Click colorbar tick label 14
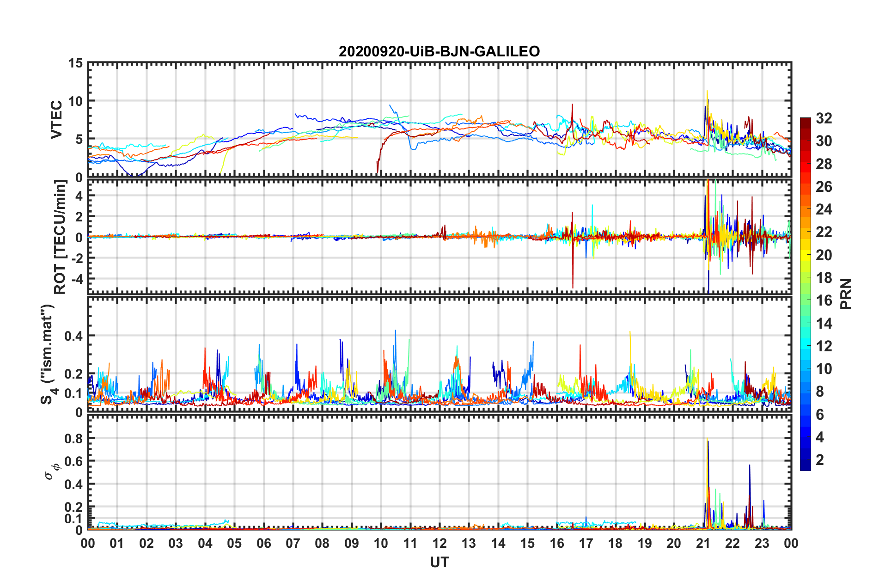Viewport: 879px width, 588px height. click(x=824, y=324)
